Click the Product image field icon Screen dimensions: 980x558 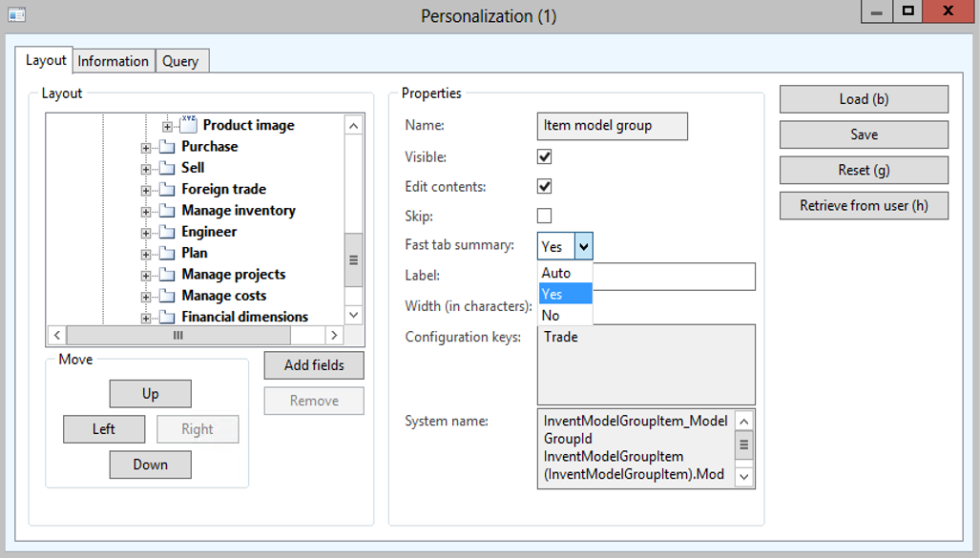(x=188, y=125)
